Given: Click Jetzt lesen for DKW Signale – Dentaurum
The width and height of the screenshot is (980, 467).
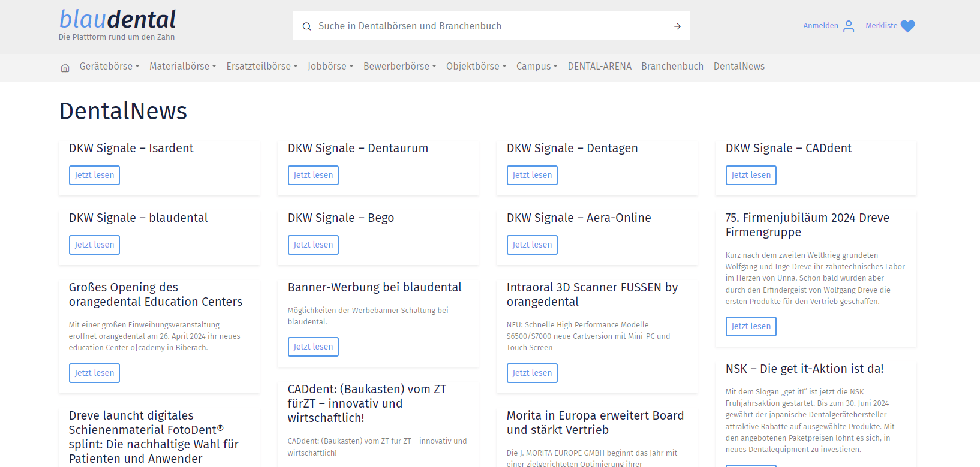Looking at the screenshot, I should tap(313, 175).
